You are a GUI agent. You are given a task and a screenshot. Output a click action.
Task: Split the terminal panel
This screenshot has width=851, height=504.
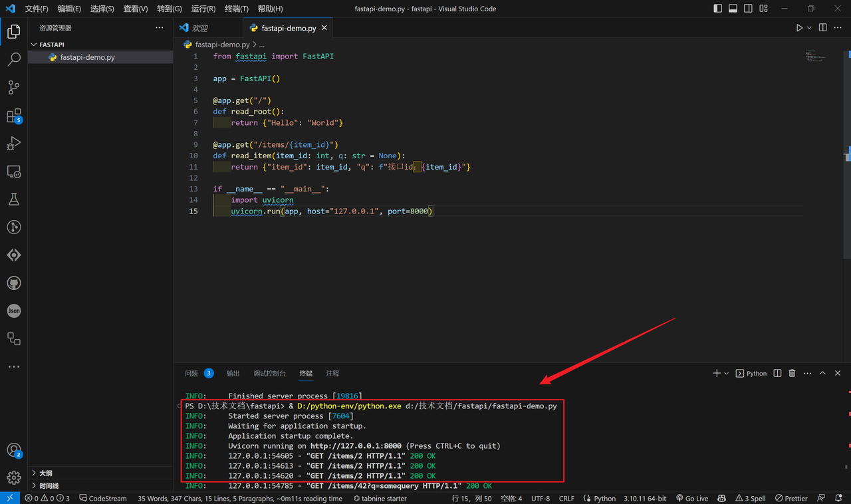click(777, 374)
